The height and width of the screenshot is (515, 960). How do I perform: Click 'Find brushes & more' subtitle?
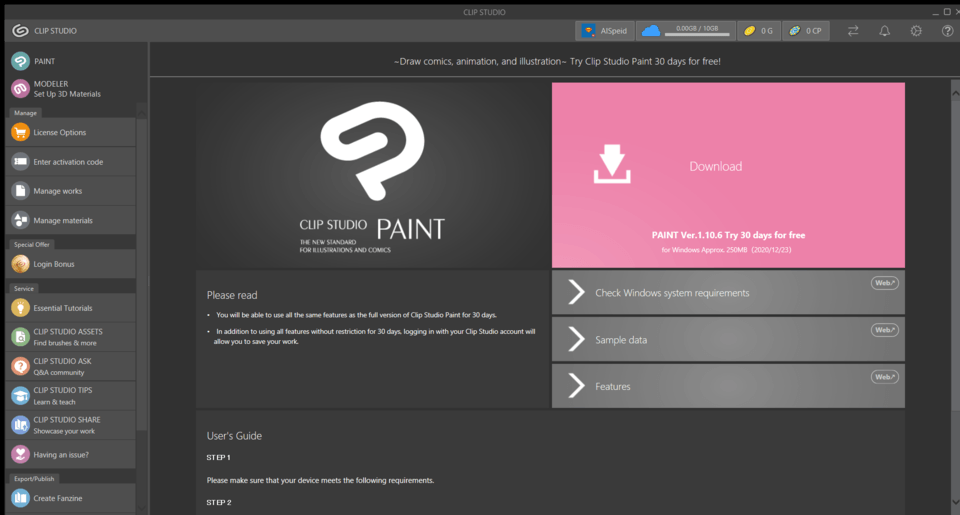point(65,343)
